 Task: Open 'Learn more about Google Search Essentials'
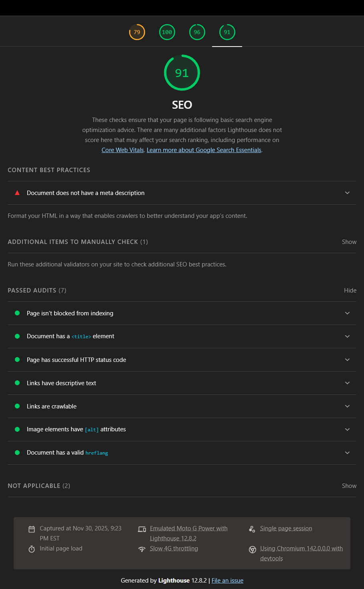(x=204, y=150)
